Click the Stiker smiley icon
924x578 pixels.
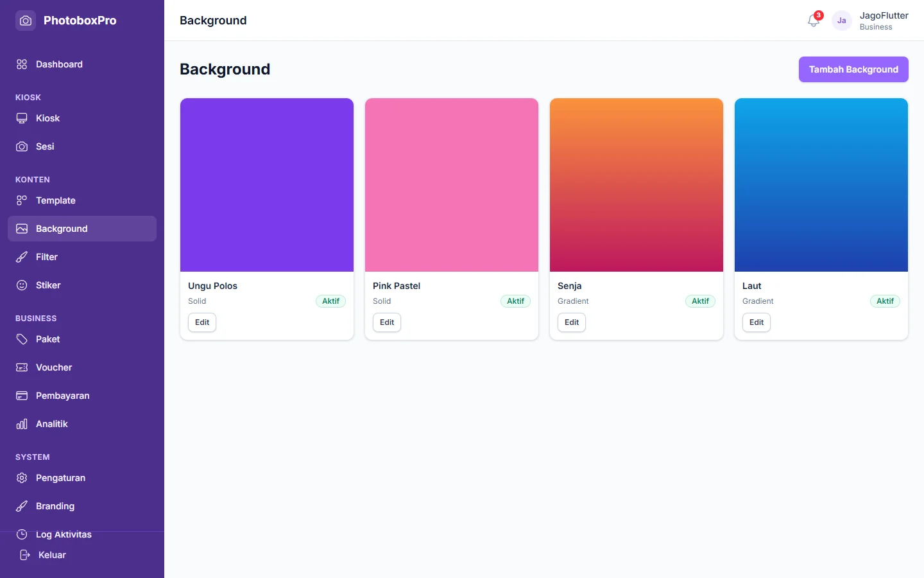tap(22, 285)
